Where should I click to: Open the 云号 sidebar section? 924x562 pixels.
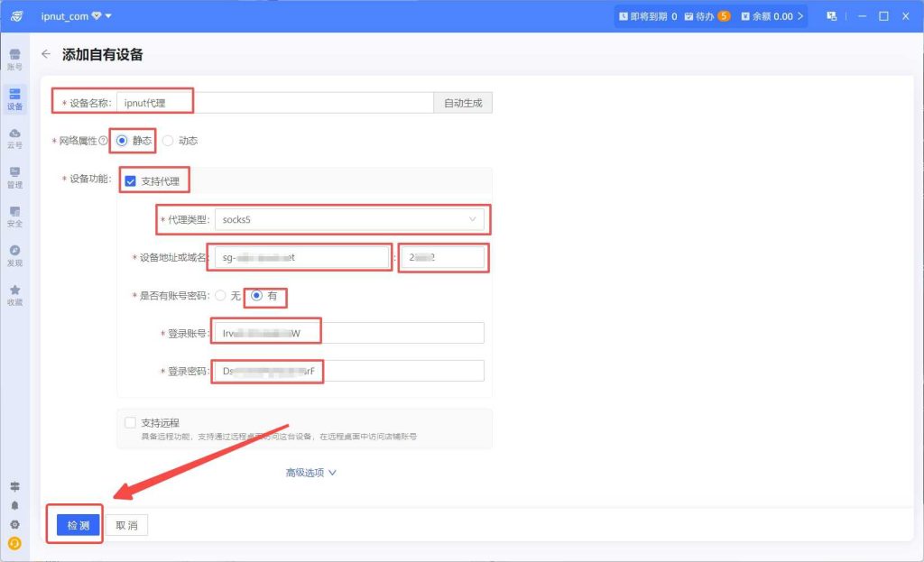click(14, 138)
